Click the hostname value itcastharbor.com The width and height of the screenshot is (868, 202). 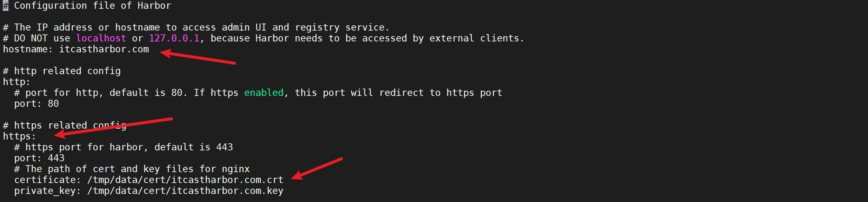pyautogui.click(x=104, y=49)
